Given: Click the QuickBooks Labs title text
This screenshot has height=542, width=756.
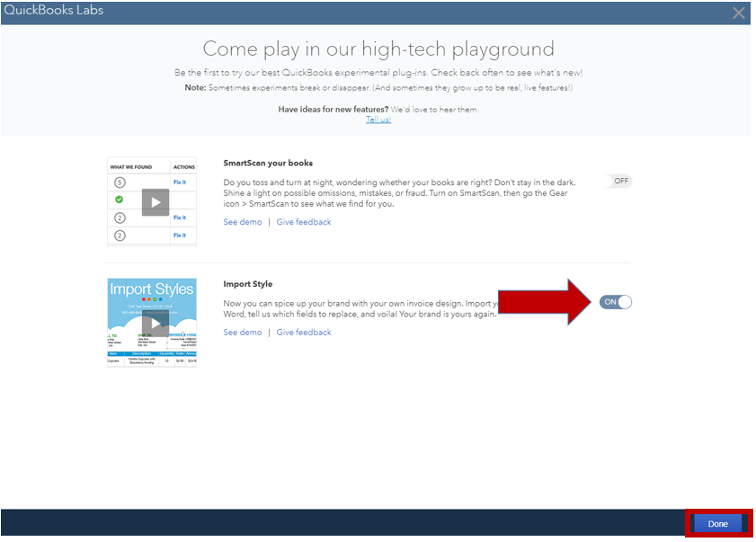Looking at the screenshot, I should pyautogui.click(x=54, y=10).
